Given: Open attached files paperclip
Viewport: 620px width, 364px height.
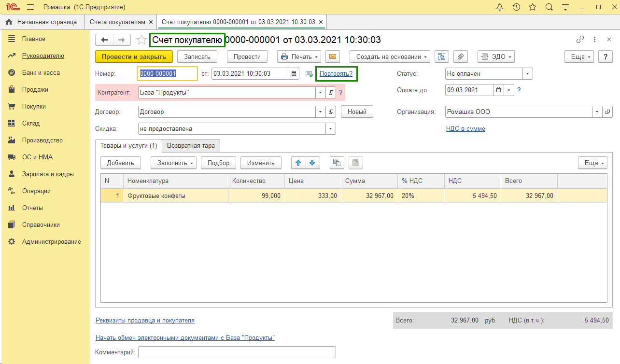Looking at the screenshot, I should coord(461,56).
